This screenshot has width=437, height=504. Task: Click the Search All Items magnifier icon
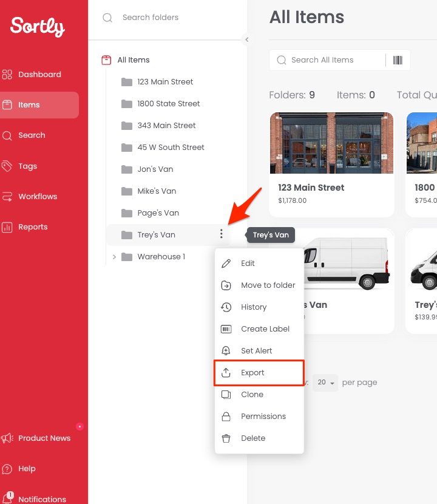[281, 60]
